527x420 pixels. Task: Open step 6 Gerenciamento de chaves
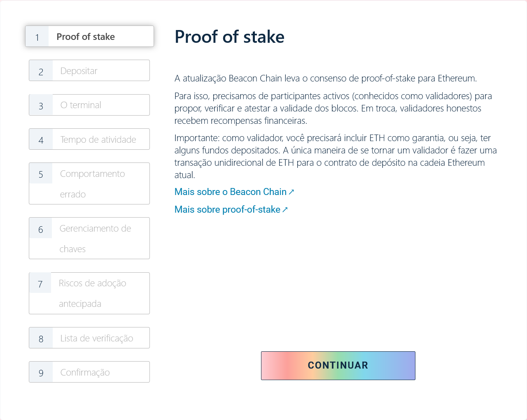coord(89,238)
